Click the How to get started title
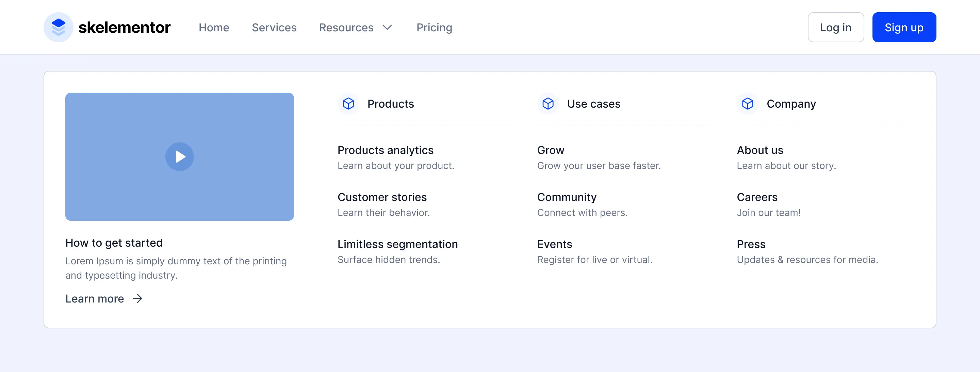 click(x=114, y=243)
